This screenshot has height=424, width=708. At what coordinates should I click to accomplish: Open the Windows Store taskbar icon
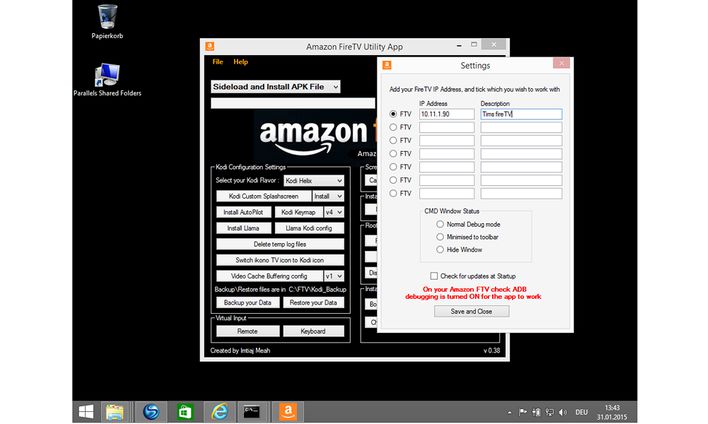[185, 412]
